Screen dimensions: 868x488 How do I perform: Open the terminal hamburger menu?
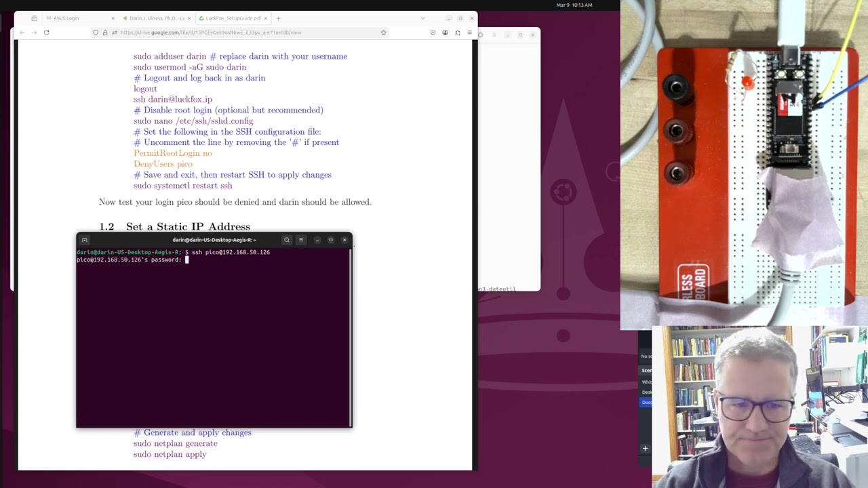(x=301, y=240)
